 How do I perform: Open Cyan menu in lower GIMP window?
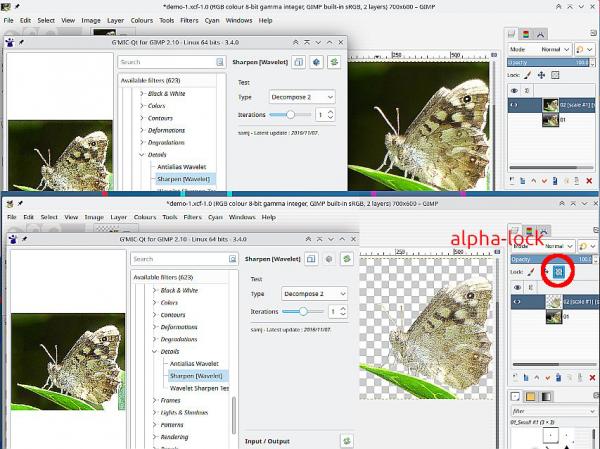coord(215,217)
